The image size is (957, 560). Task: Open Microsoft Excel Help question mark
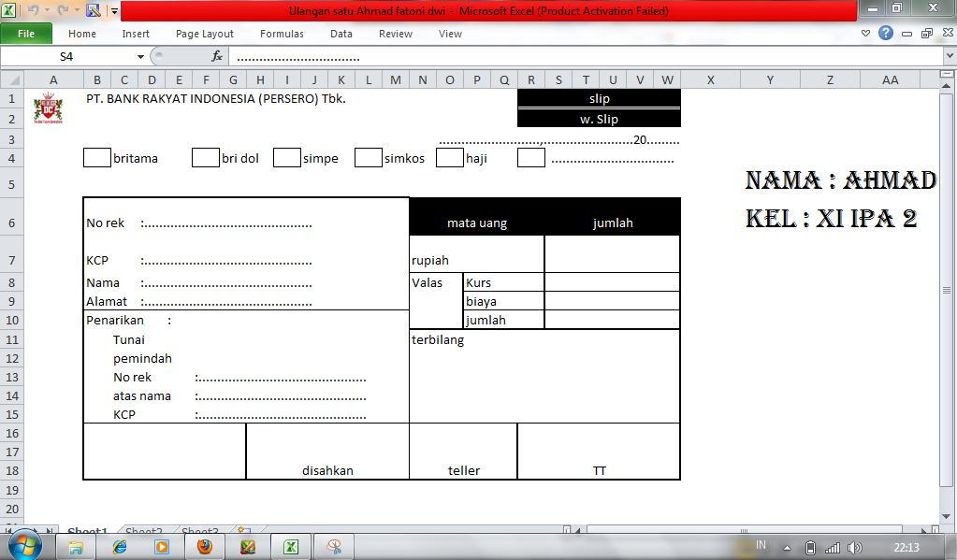click(x=886, y=33)
